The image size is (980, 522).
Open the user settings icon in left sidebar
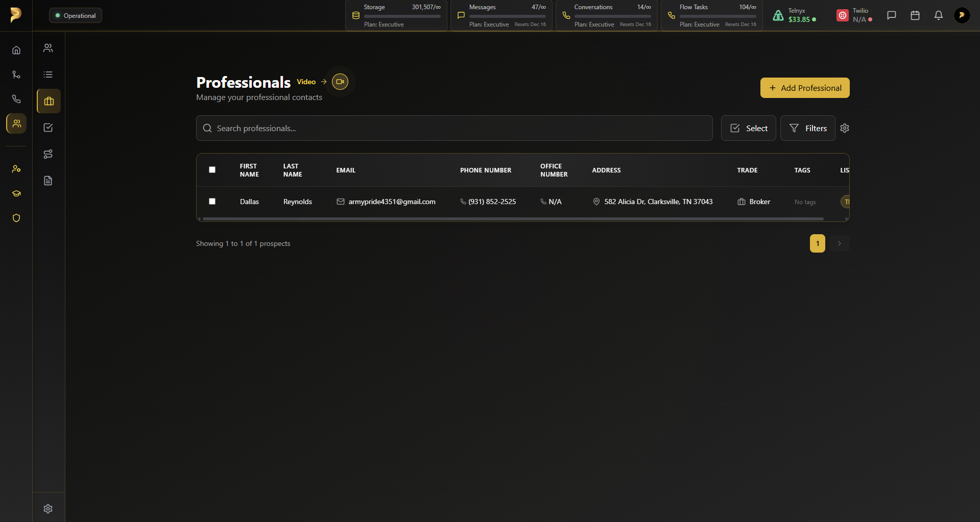coord(16,169)
